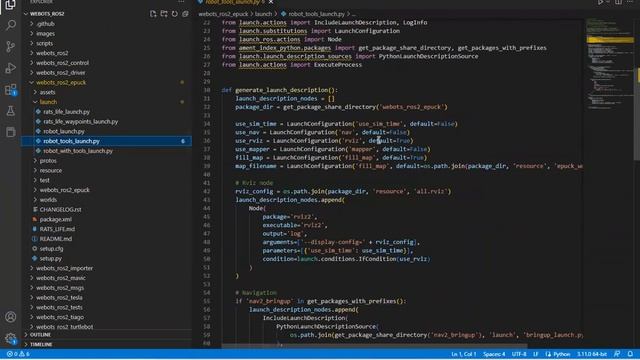Open editor more actions ellipsis
640x360 pixels.
631,2
